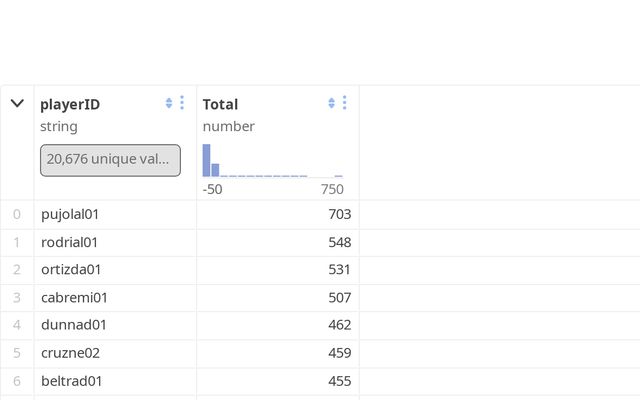Viewport: 640px width, 400px height.
Task: Click the '20,676 unique val...' summary button
Action: point(110,159)
